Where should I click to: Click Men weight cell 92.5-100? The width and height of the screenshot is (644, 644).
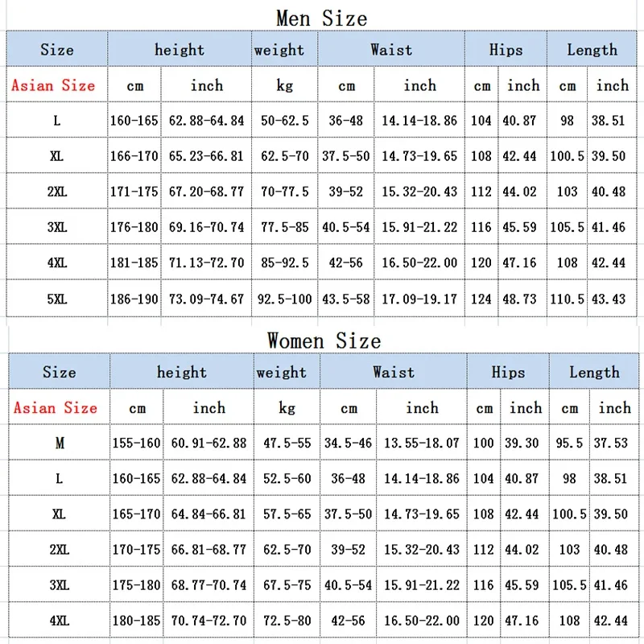284,299
